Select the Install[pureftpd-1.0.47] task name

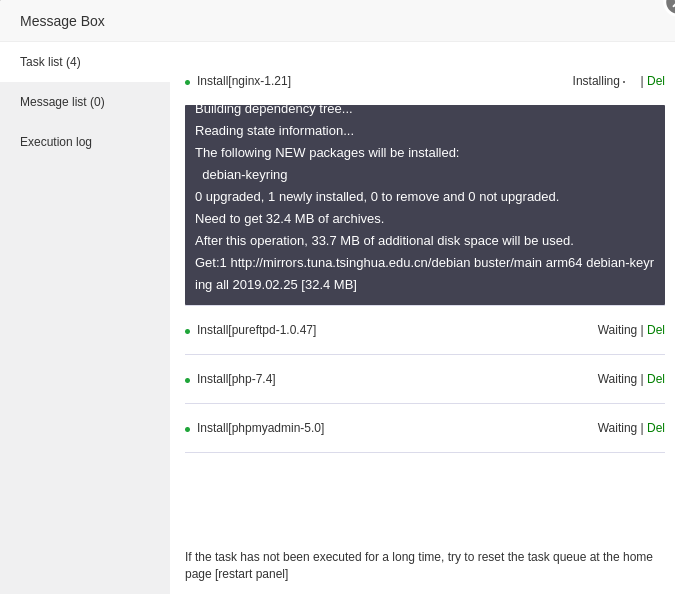(256, 330)
